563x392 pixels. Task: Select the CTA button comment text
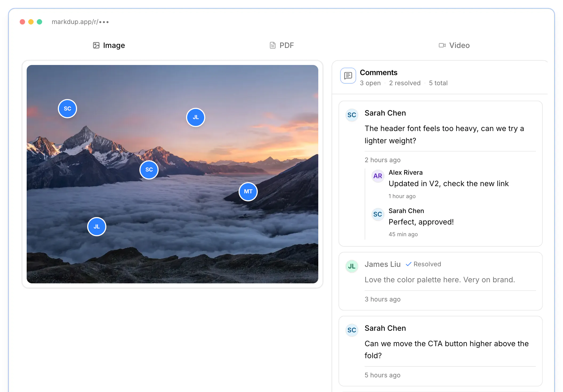tap(447, 350)
